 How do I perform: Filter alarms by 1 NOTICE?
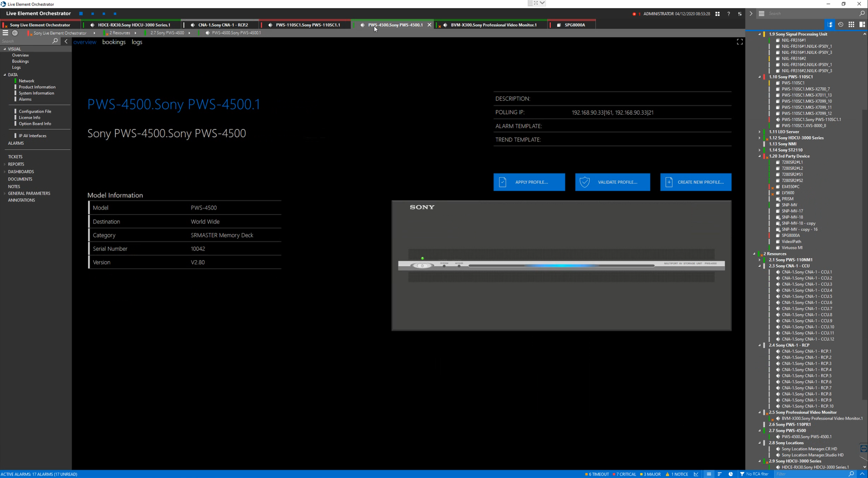coord(677,474)
